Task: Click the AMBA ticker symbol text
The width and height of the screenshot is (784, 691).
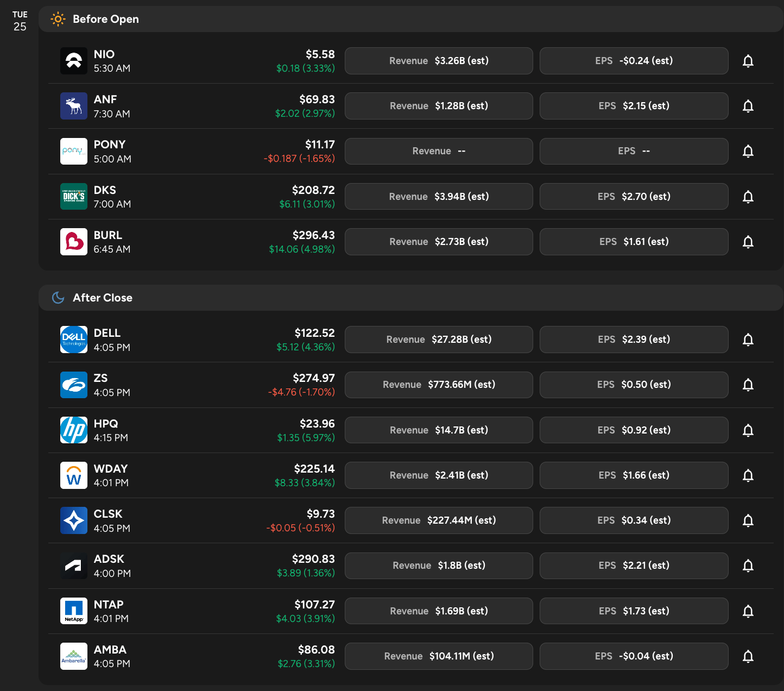Action: point(110,650)
